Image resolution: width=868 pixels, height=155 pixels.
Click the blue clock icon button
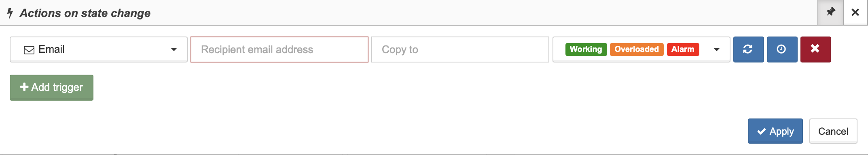point(782,50)
